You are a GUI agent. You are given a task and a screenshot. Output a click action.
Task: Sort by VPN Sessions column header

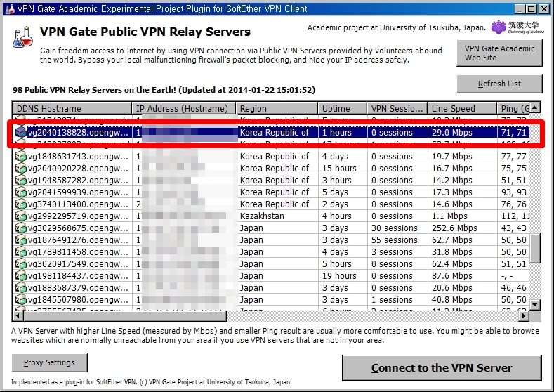(x=397, y=108)
